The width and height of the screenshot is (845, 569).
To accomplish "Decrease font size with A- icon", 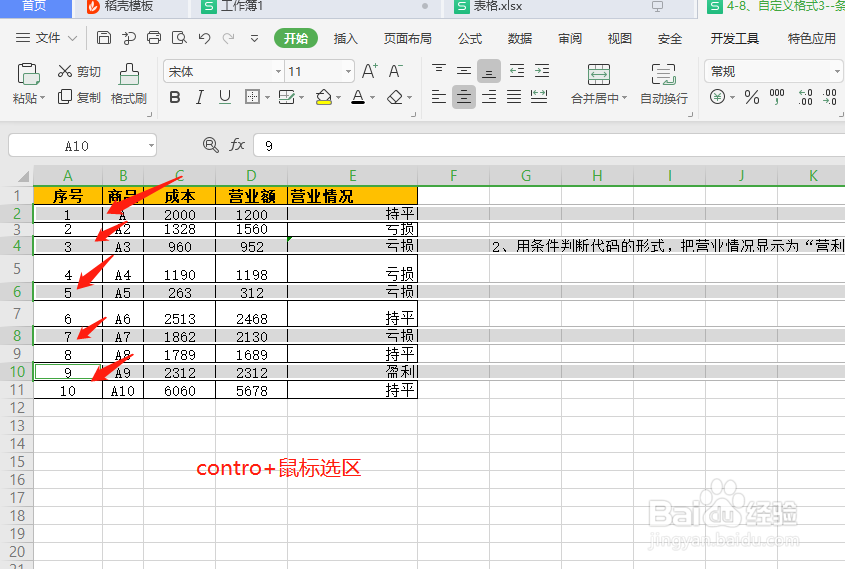I will pos(396,71).
